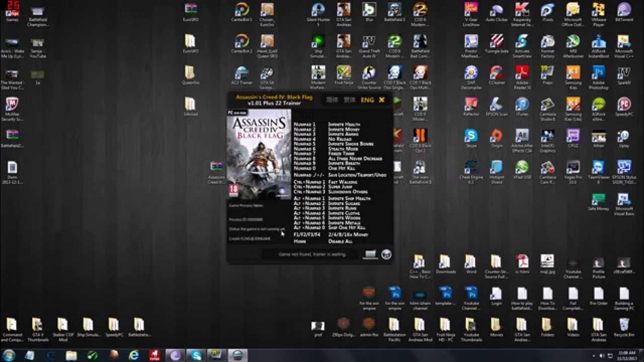Open the Uplay desktop shortcut
This screenshot has width=644, height=362.
624,139
